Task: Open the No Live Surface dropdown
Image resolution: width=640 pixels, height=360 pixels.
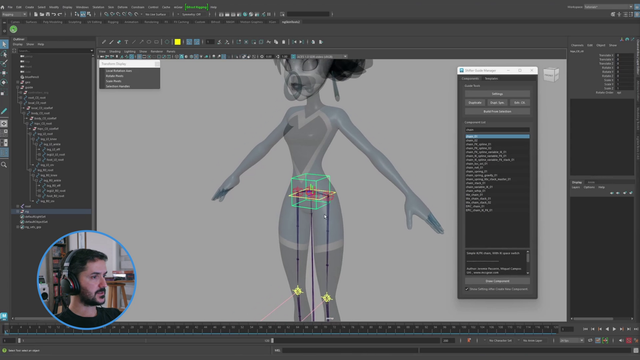Action: (x=156, y=14)
